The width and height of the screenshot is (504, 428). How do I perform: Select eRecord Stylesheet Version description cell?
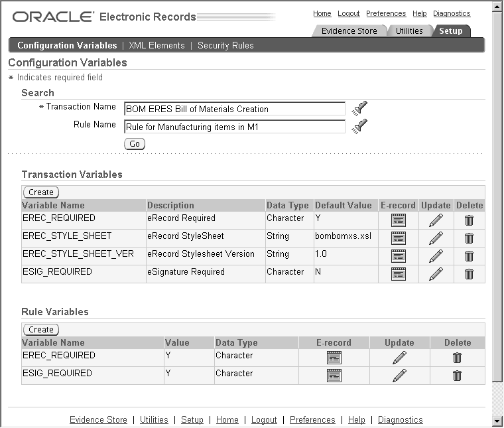[206, 256]
